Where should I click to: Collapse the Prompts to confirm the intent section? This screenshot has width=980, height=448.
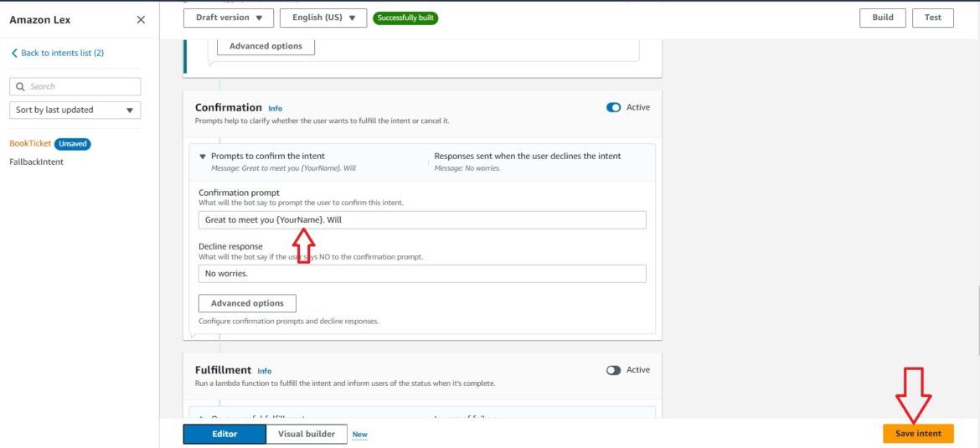click(x=203, y=156)
